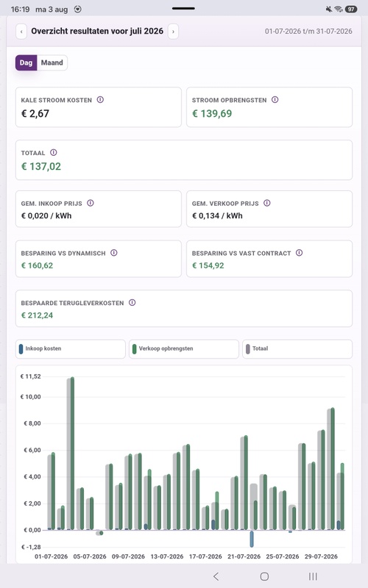
Task: Select the tallest green bar above € 11
Action: 72,453
